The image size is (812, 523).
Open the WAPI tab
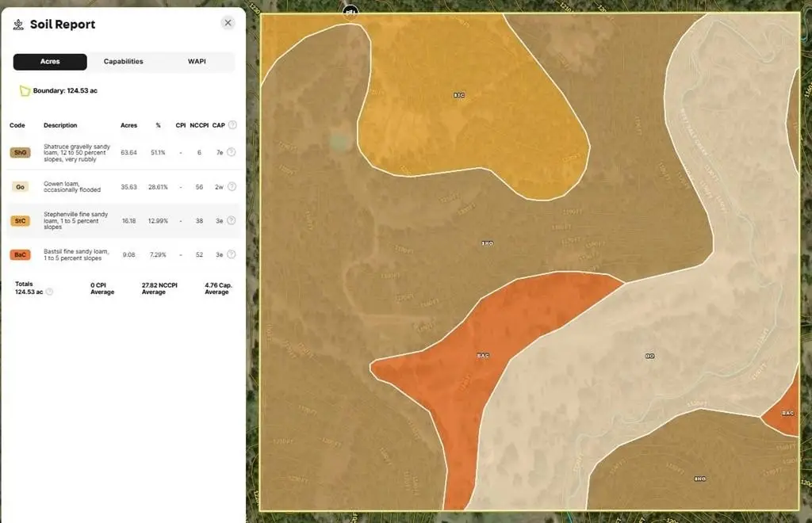coord(197,62)
